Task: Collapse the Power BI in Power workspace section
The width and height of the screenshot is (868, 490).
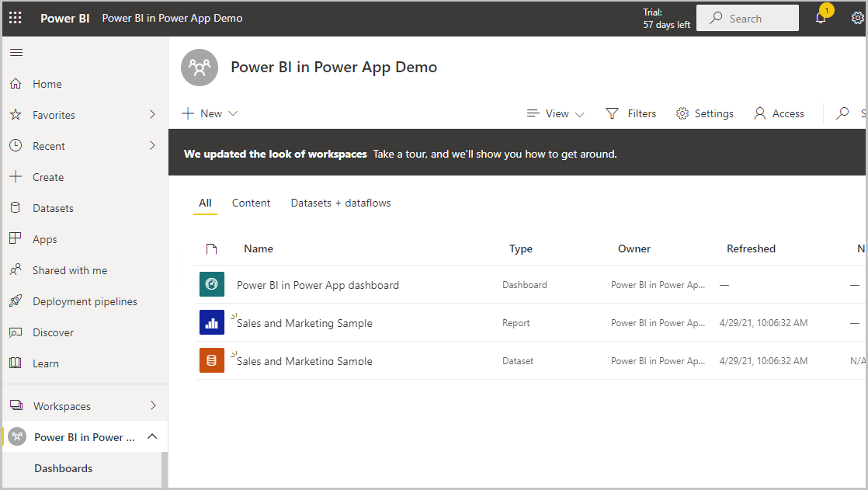Action: (152, 436)
